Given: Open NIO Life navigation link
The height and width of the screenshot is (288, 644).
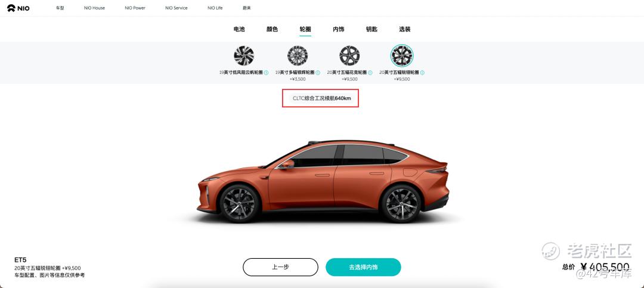Looking at the screenshot, I should point(215,8).
